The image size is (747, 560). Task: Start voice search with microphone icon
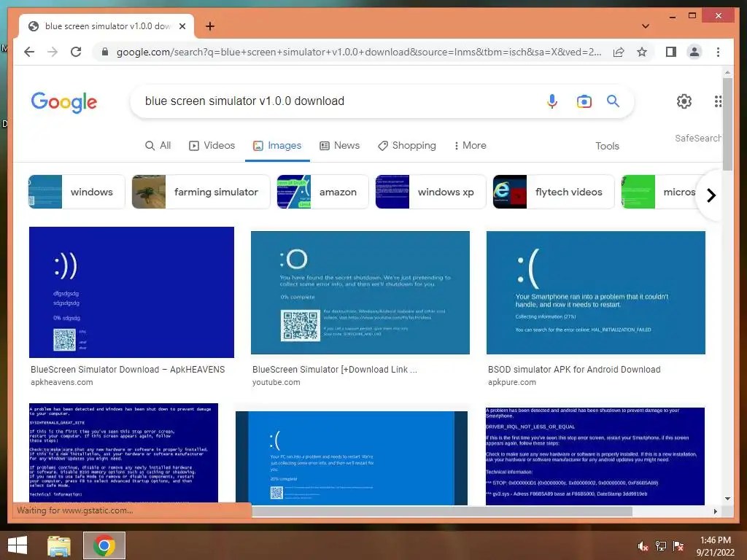pos(551,101)
